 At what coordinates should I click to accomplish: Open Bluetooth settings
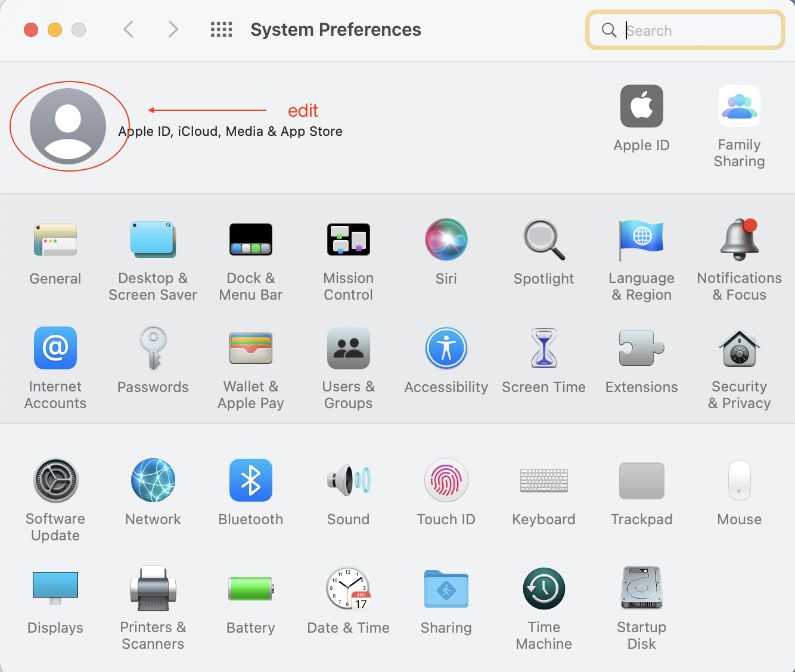(251, 480)
